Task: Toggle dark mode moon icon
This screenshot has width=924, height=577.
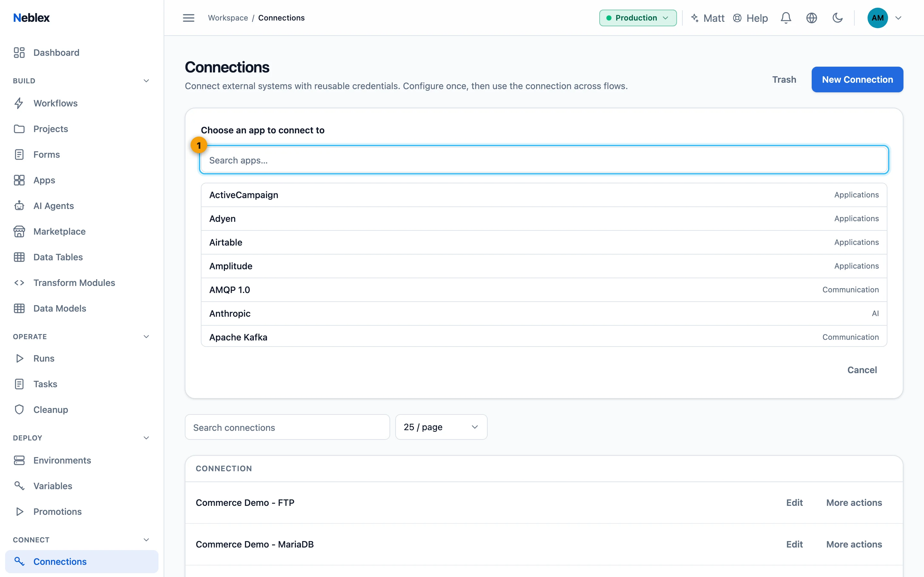Action: [837, 18]
